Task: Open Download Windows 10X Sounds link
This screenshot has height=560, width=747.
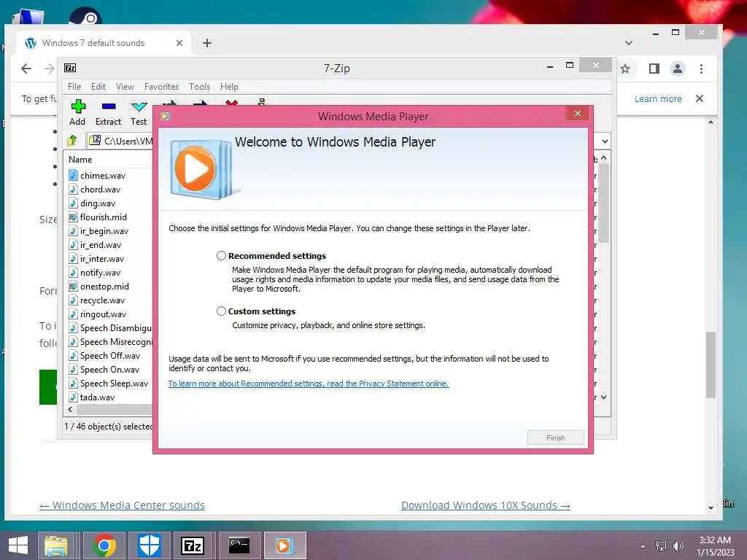Action: (485, 505)
